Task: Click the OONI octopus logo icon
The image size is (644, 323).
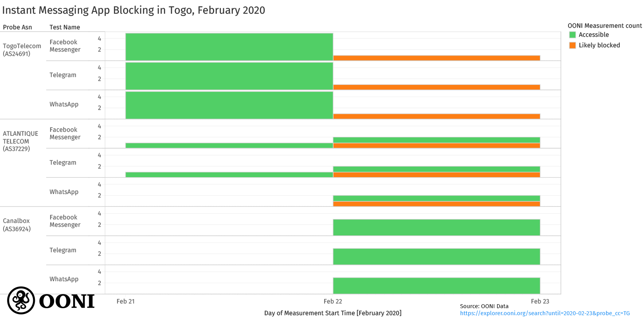Action: (21, 300)
